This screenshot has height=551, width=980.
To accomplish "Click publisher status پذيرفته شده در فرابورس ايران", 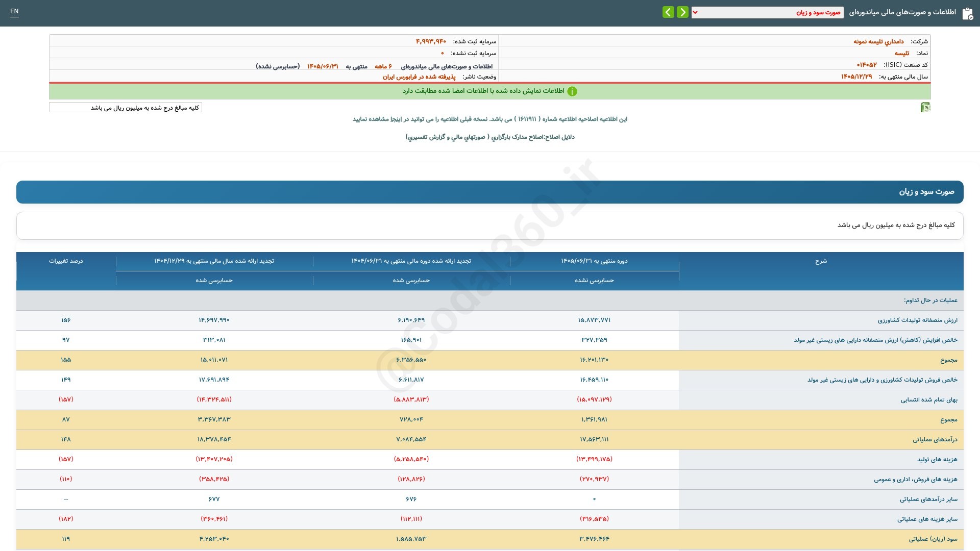I will pyautogui.click(x=419, y=77).
